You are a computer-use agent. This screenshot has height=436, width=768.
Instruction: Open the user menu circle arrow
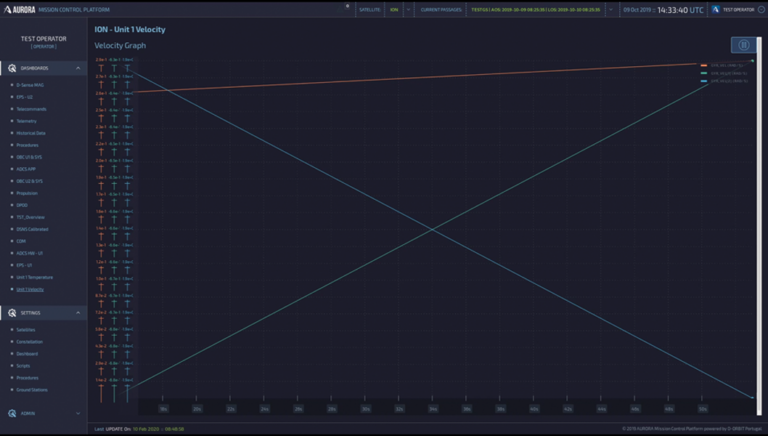coord(761,9)
